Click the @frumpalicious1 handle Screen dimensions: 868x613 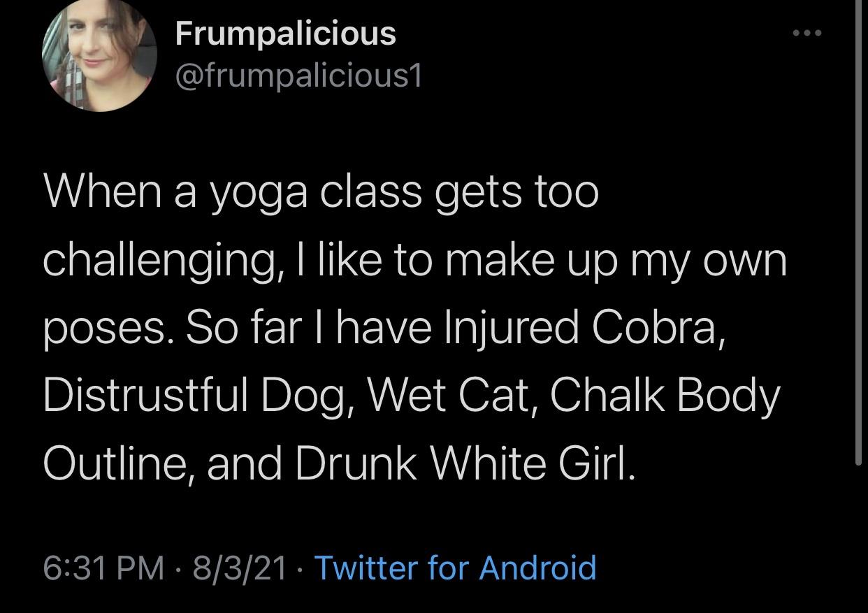298,75
